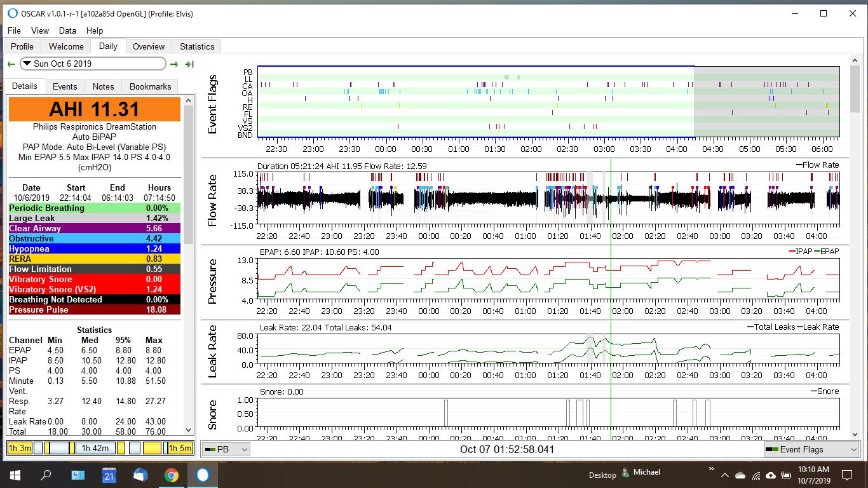Open the calendar app showing 21 in taskbar
The height and width of the screenshot is (488, 868).
tap(108, 475)
